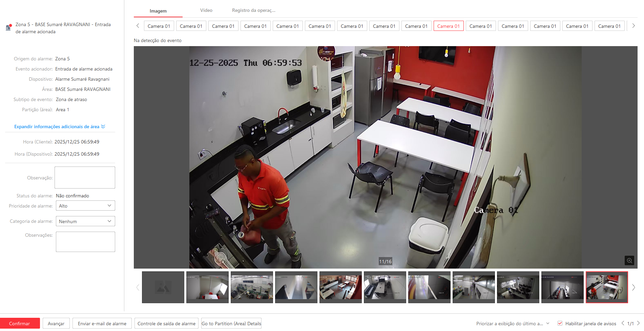Screen dimensions: 644x331
Task: Go to previous thumbnails with left arrow
Action: (138, 287)
